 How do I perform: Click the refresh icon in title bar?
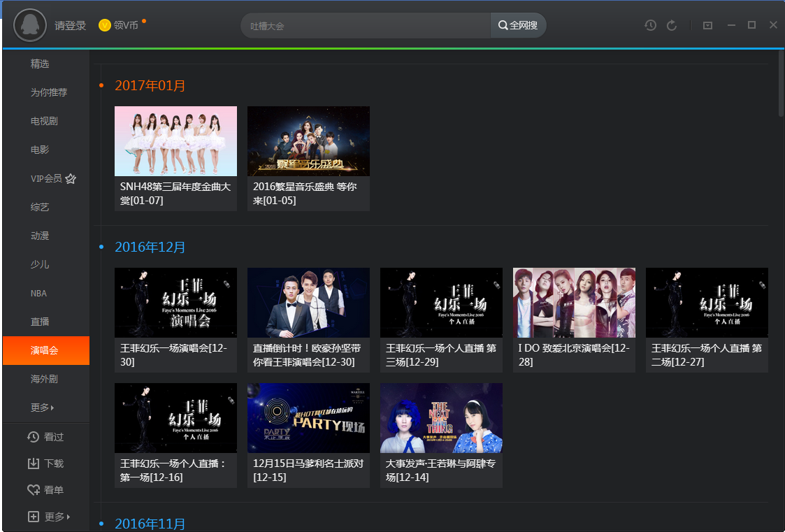point(672,25)
